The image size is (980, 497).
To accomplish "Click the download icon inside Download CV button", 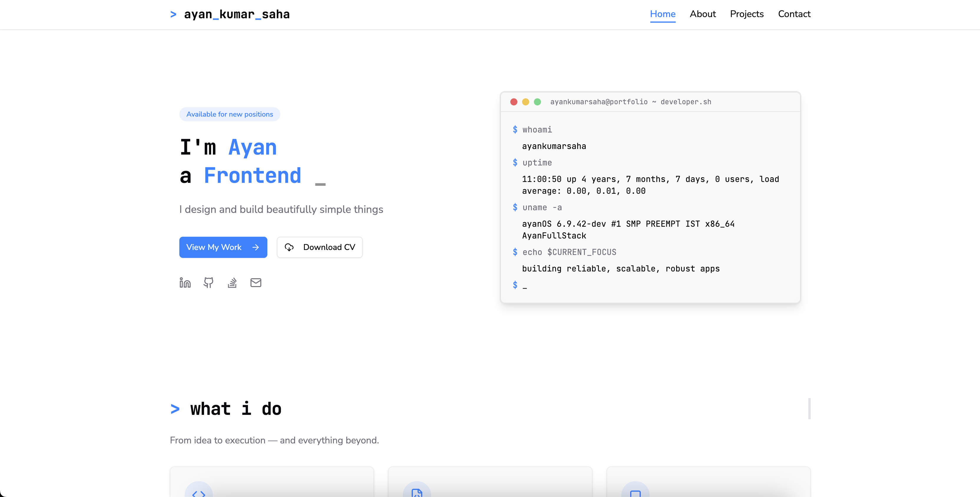I will click(x=290, y=247).
